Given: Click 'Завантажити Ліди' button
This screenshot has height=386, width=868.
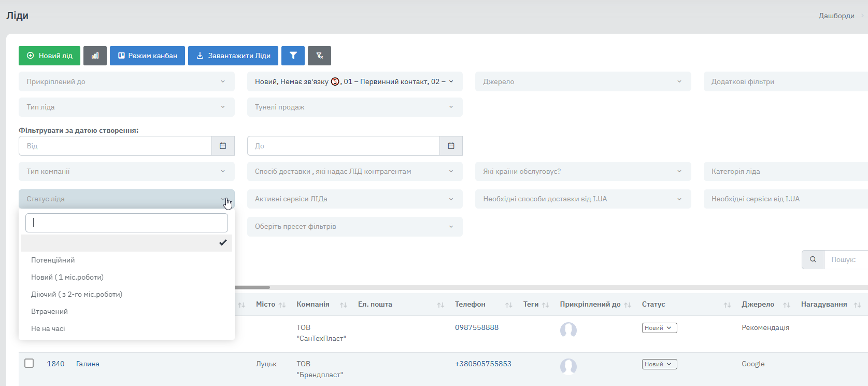Looking at the screenshot, I should pyautogui.click(x=233, y=56).
